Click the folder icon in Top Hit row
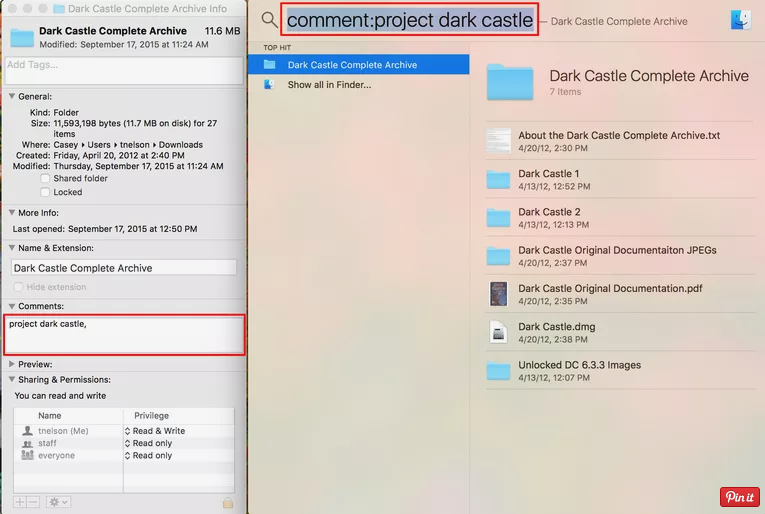The height and width of the screenshot is (514, 765). [269, 64]
